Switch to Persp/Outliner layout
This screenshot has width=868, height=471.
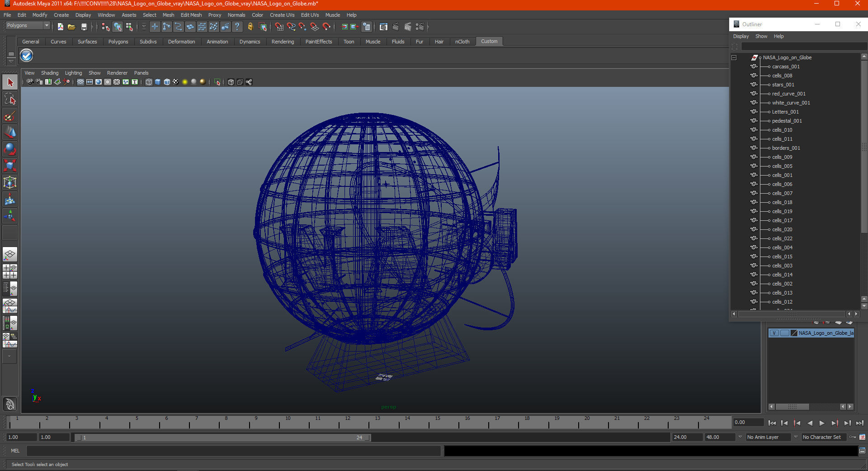[x=10, y=289]
